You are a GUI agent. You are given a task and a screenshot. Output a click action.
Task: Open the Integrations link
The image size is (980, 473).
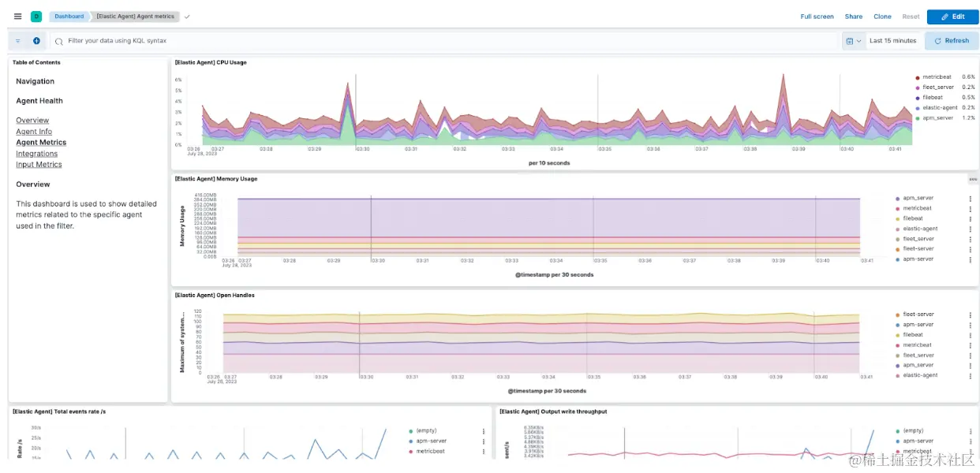36,154
